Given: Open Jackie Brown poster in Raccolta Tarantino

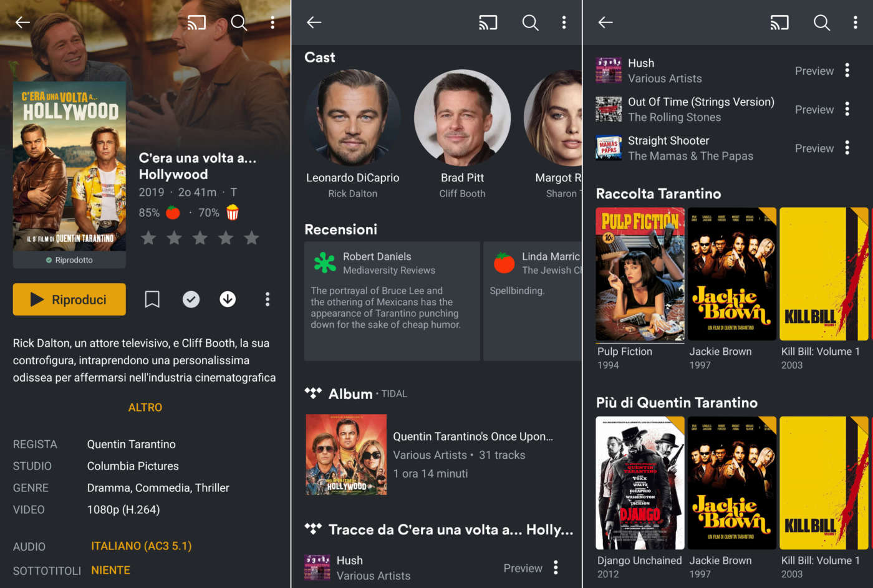Looking at the screenshot, I should coord(732,274).
